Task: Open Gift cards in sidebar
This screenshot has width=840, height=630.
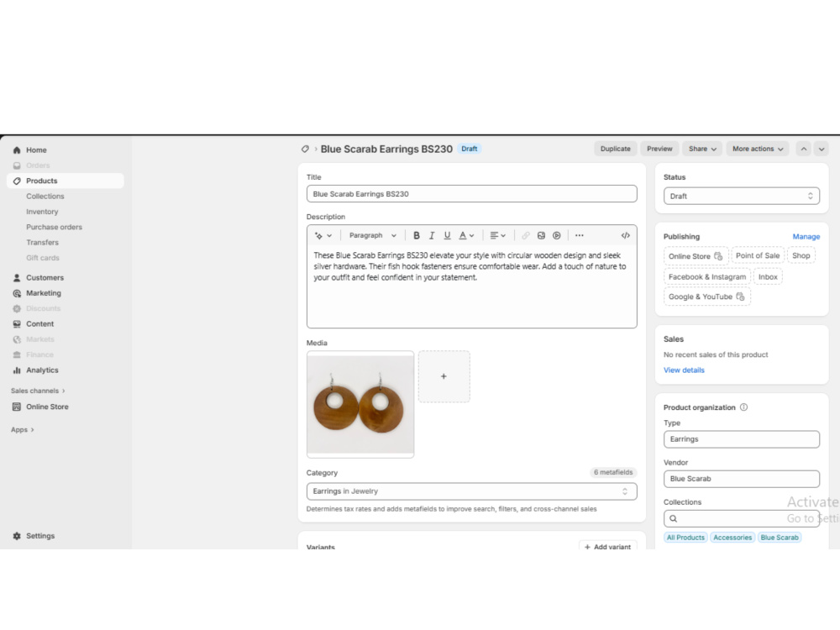Action: [x=43, y=258]
